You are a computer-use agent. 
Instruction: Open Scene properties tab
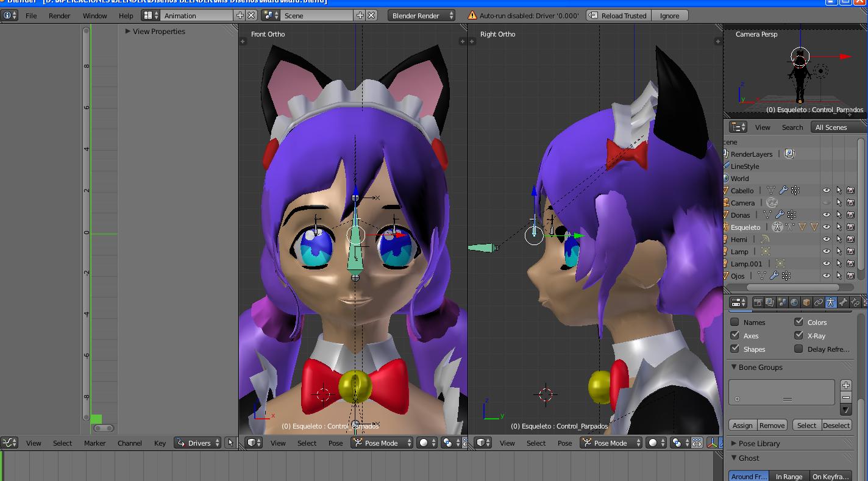click(782, 302)
